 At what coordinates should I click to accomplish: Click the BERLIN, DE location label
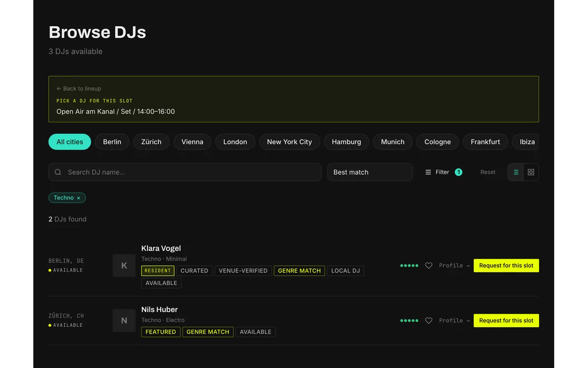[x=66, y=261]
